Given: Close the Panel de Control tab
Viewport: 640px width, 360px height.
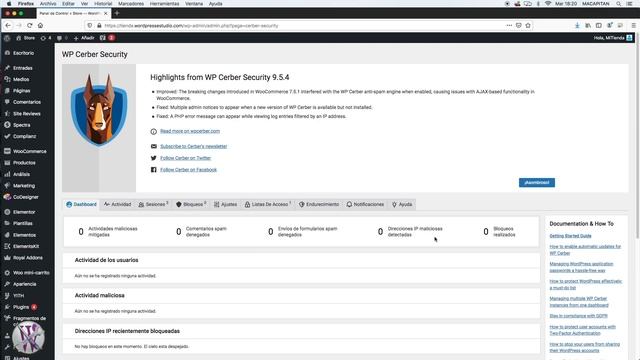Looking at the screenshot, I should coord(106,13).
